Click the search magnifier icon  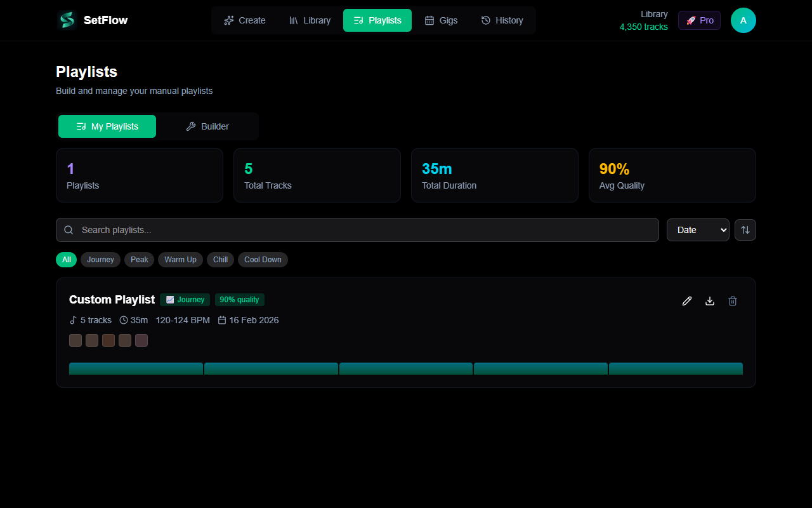(69, 230)
